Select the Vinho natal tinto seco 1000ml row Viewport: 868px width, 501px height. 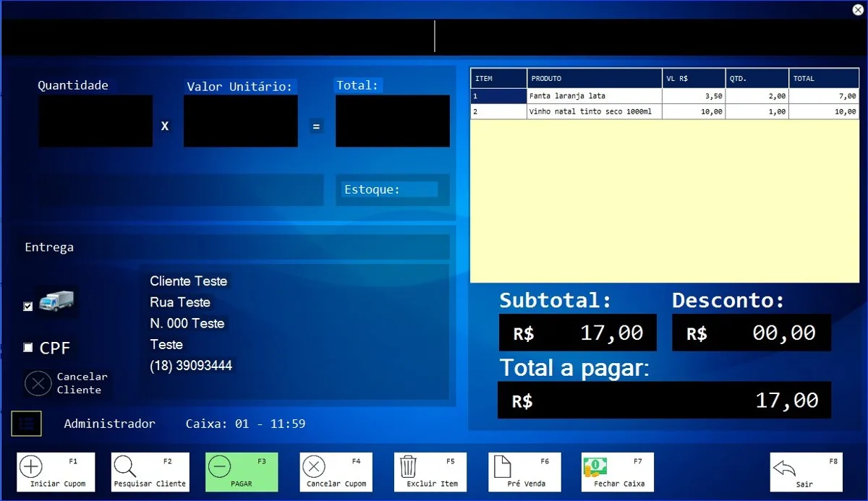664,111
